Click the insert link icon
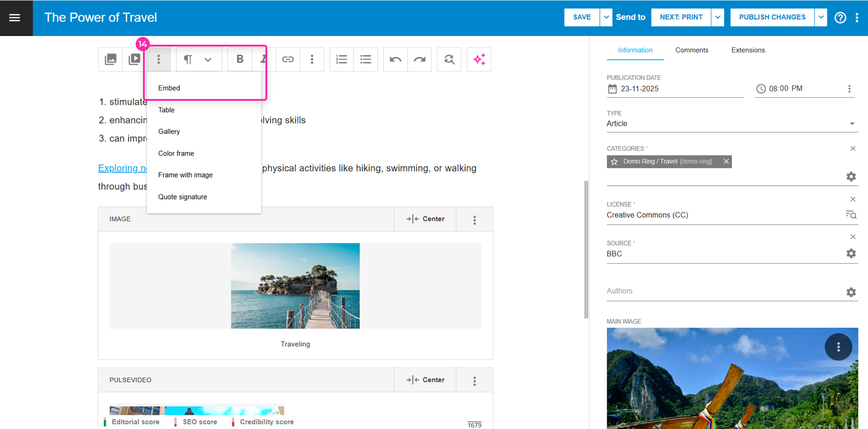 288,59
